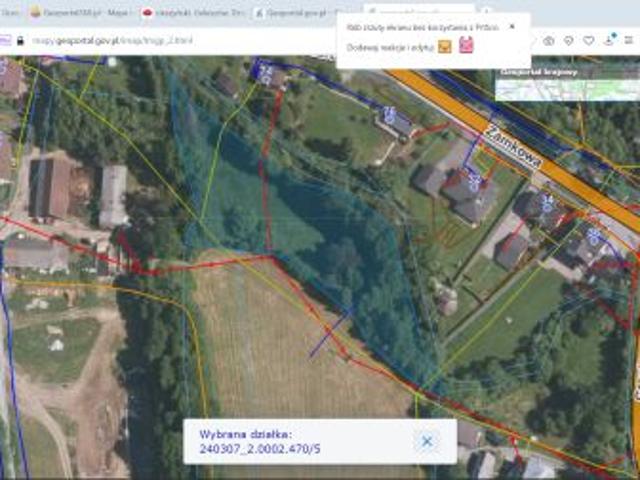Open the snapshot camera tool in toolbar
640x480 pixels.
548,41
